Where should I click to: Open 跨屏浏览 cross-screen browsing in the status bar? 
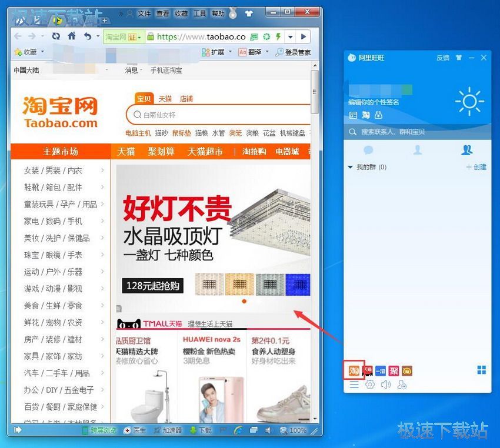tap(99, 430)
